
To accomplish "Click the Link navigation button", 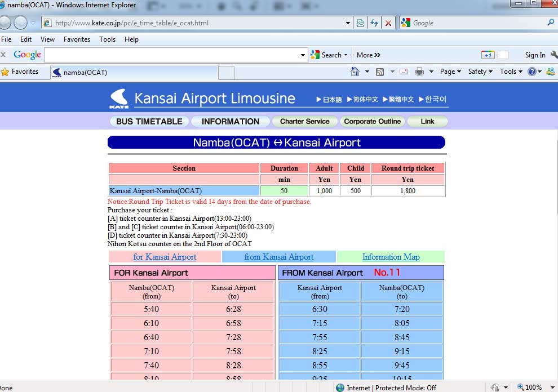I will click(x=427, y=122).
